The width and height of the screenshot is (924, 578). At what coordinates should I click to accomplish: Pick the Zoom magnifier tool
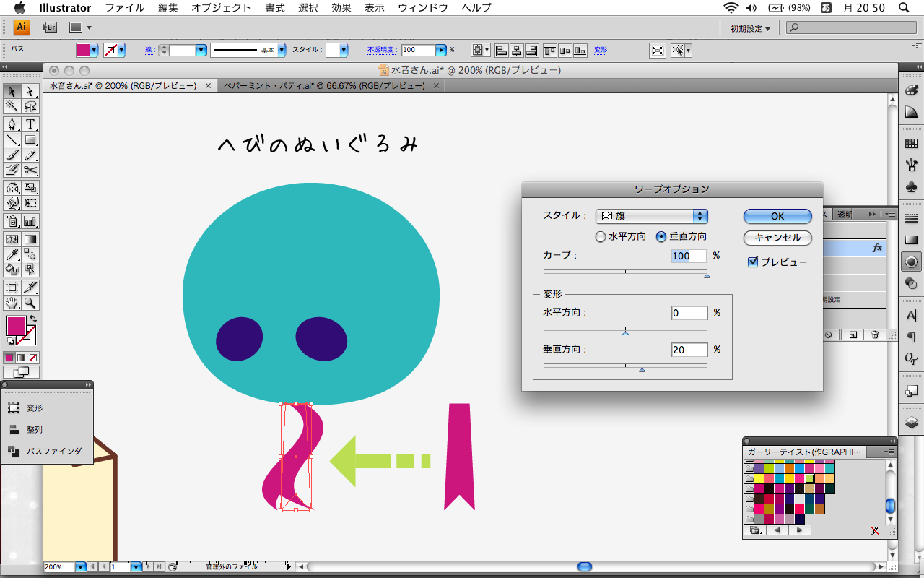pos(30,303)
